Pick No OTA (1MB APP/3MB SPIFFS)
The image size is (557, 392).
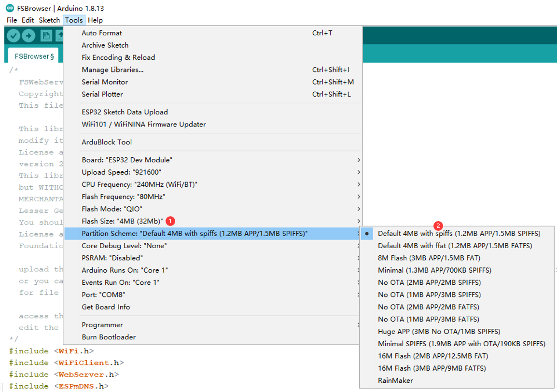click(457, 294)
